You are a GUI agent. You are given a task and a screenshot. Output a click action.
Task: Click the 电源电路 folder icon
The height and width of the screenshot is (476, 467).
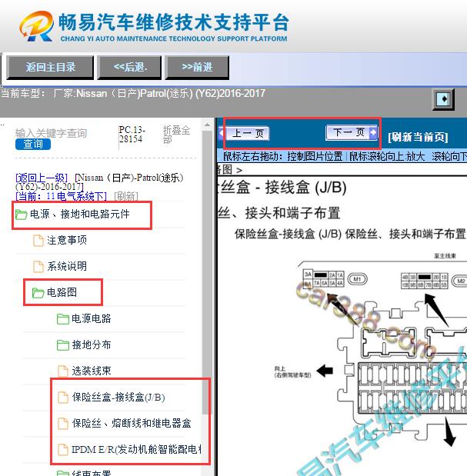point(63,319)
